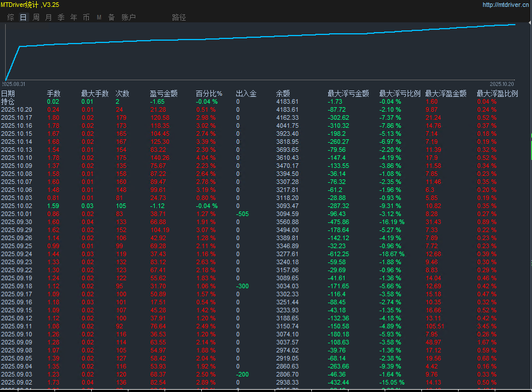The image size is (532, 392).
Task: Click the -505 withdrawal value
Action: coord(242,214)
